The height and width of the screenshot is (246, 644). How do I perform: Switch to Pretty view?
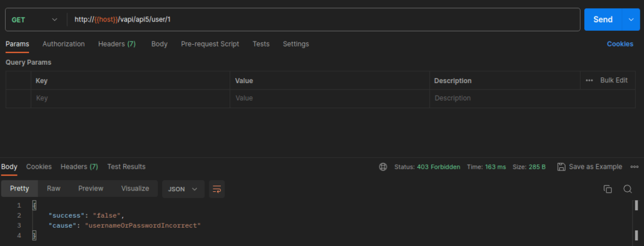(19, 189)
